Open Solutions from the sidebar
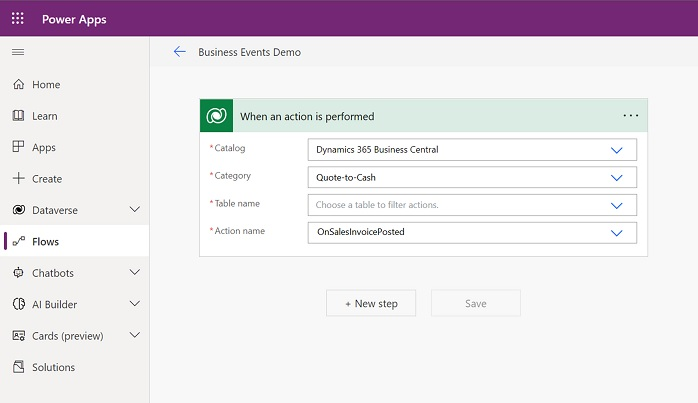This screenshot has width=698, height=403. pyautogui.click(x=53, y=367)
